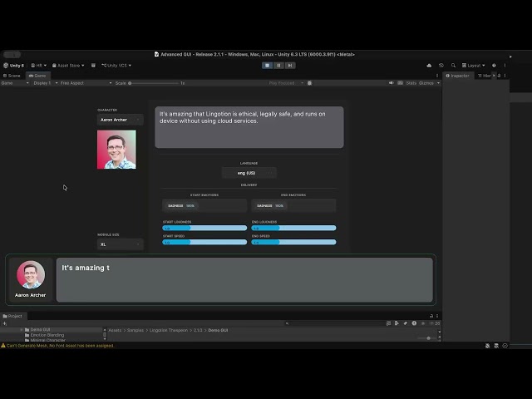Expand the Demo GUI folder arrow
532x399 pixels.
[x=22, y=329]
